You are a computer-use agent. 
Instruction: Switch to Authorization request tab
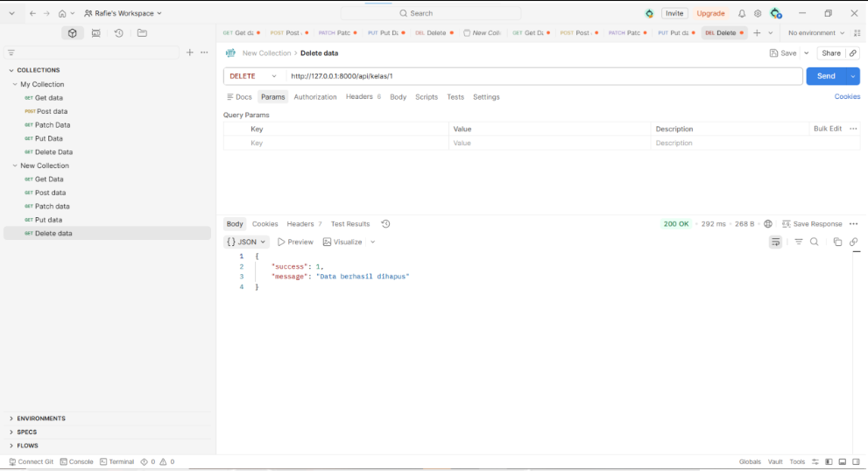[315, 97]
